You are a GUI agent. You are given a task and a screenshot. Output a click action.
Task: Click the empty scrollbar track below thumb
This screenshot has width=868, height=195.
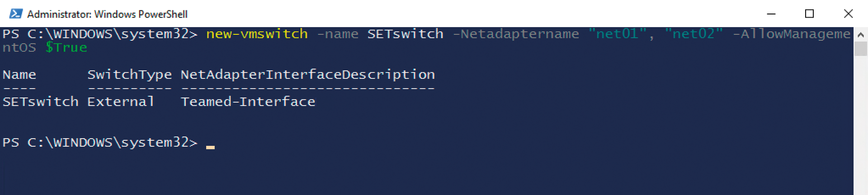coord(861,125)
